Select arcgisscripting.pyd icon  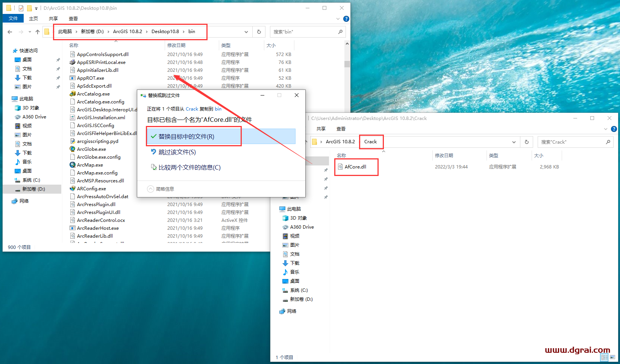point(73,141)
